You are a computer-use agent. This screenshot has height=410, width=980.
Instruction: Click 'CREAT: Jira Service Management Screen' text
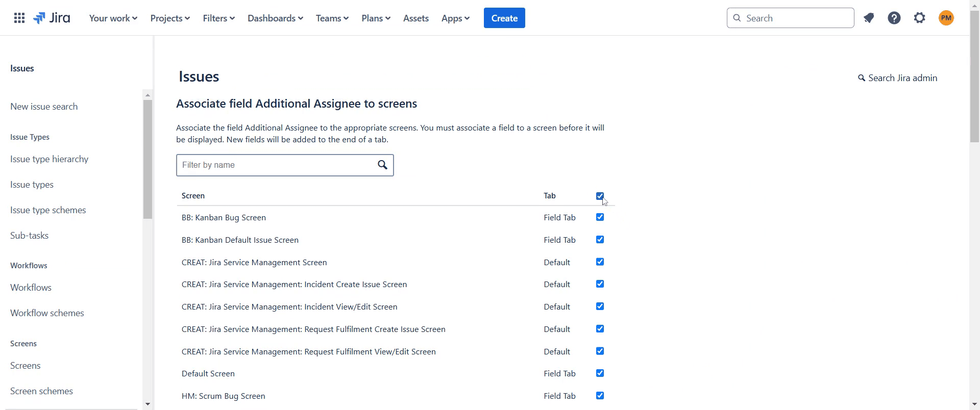tap(254, 263)
